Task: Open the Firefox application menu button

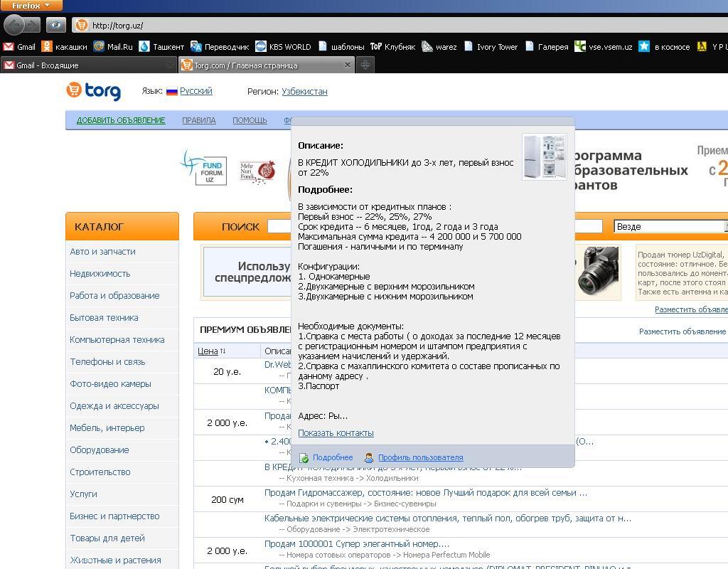Action: pos(31,6)
